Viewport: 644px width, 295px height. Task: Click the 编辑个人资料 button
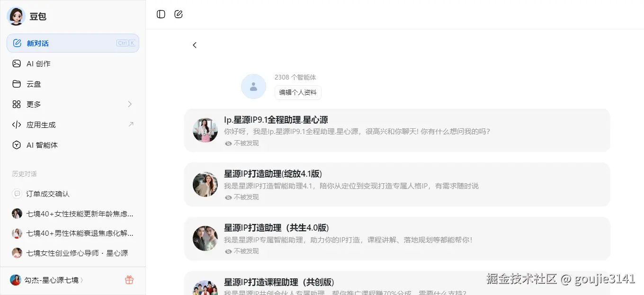click(298, 92)
